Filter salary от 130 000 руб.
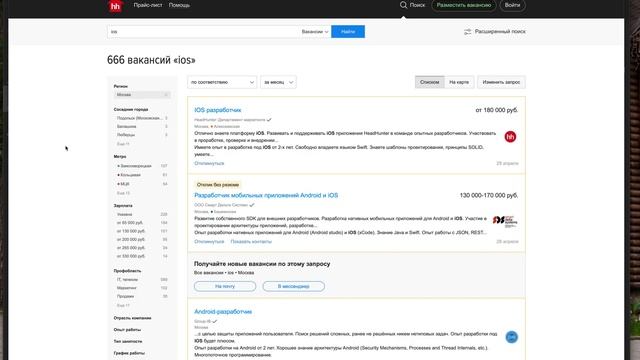Screen dimensions: 640x360 point(131,231)
